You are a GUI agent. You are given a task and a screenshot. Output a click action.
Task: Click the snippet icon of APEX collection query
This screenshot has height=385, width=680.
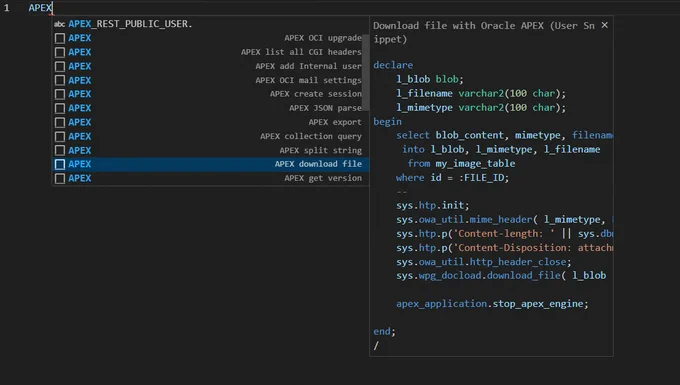[60, 136]
